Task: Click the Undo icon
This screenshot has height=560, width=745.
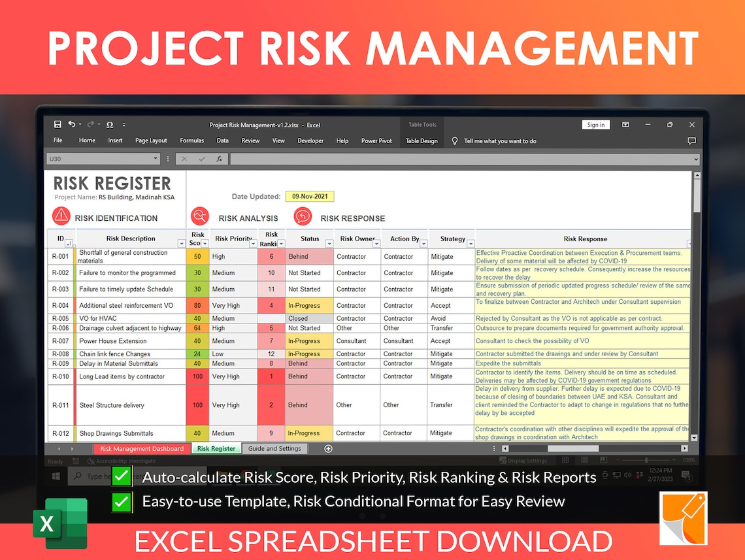Action: pos(73,124)
